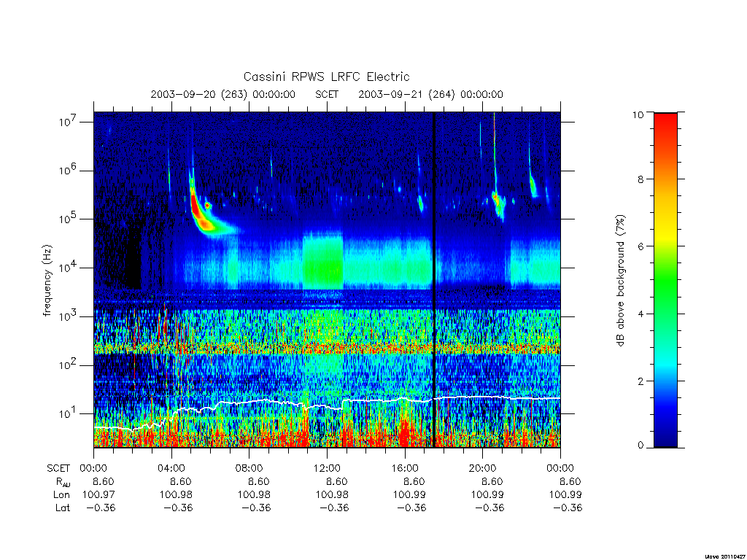Click the colorbar tick label 8
Viewport: 747px width, 560px height.
[640, 179]
